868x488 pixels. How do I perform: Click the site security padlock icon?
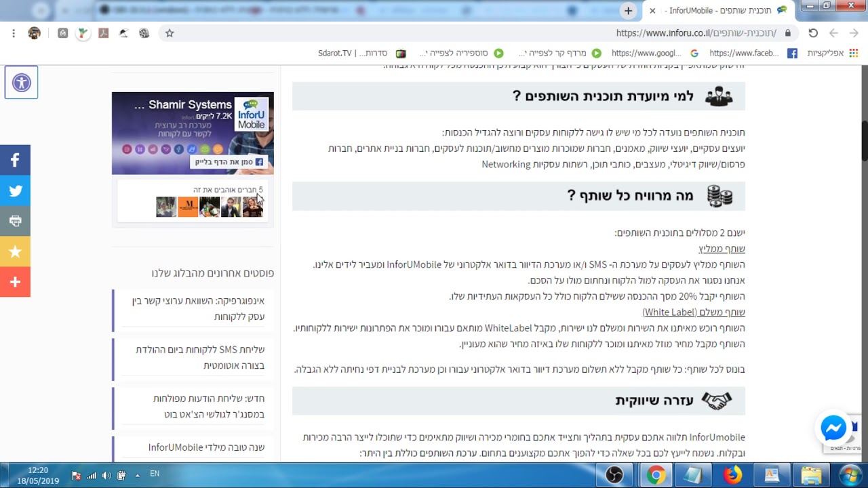787,33
